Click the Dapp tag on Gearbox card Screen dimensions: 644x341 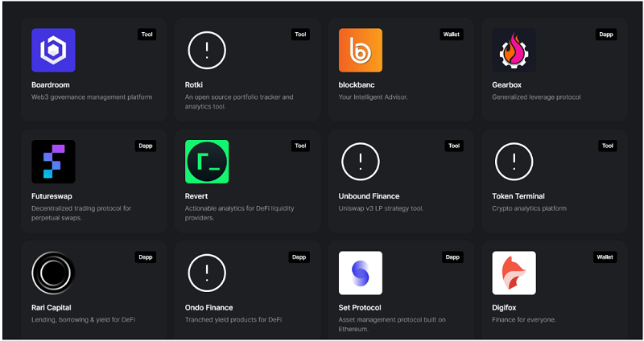coord(606,35)
